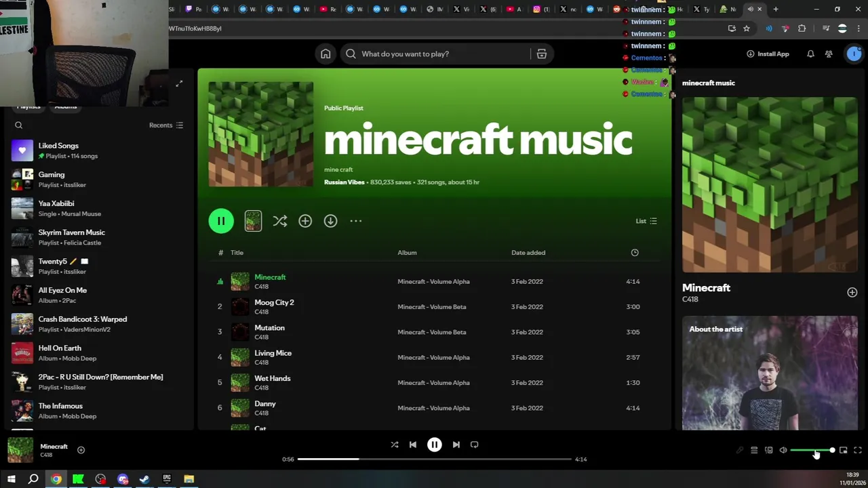Click the duration clock column header

tap(635, 253)
